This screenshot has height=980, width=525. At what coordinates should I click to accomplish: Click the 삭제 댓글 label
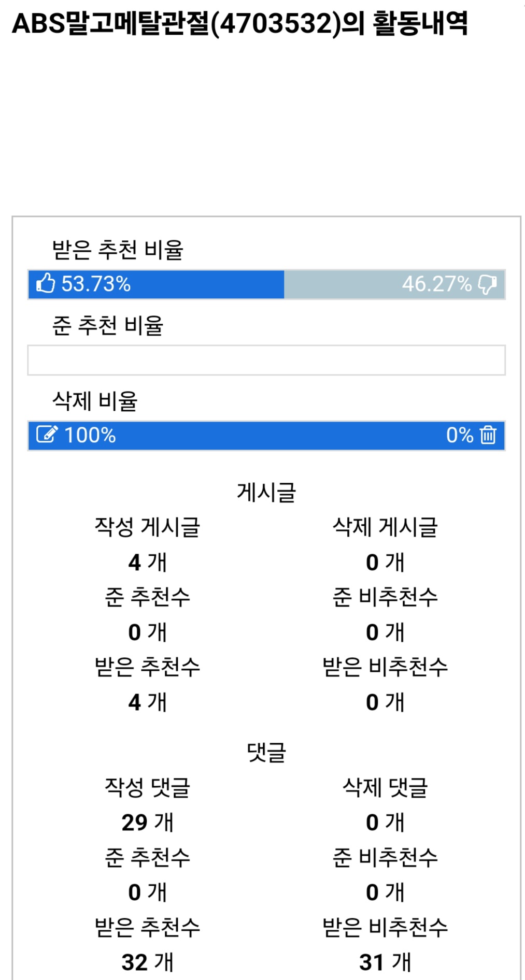[385, 788]
